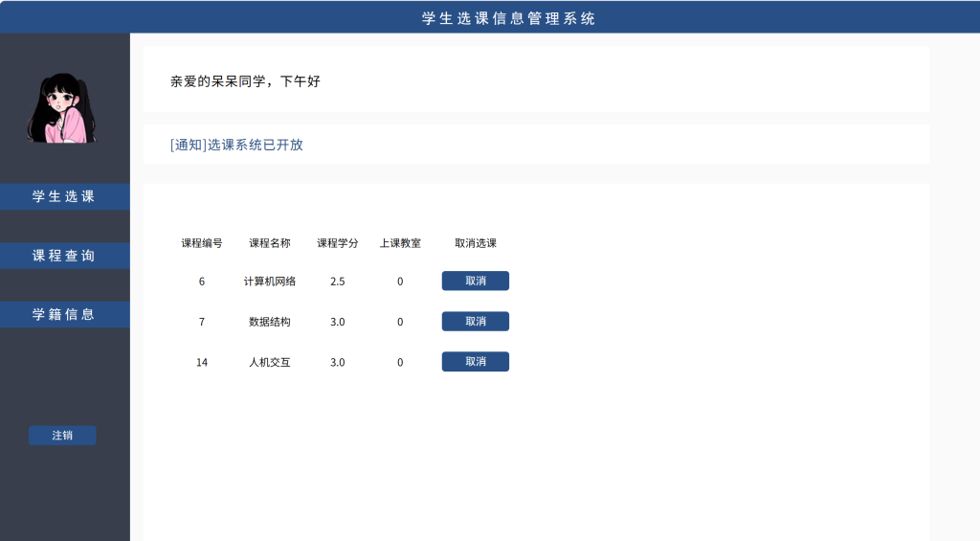Click the 学生选课信息管理系统 header title
The image size is (980, 541).
pos(508,18)
